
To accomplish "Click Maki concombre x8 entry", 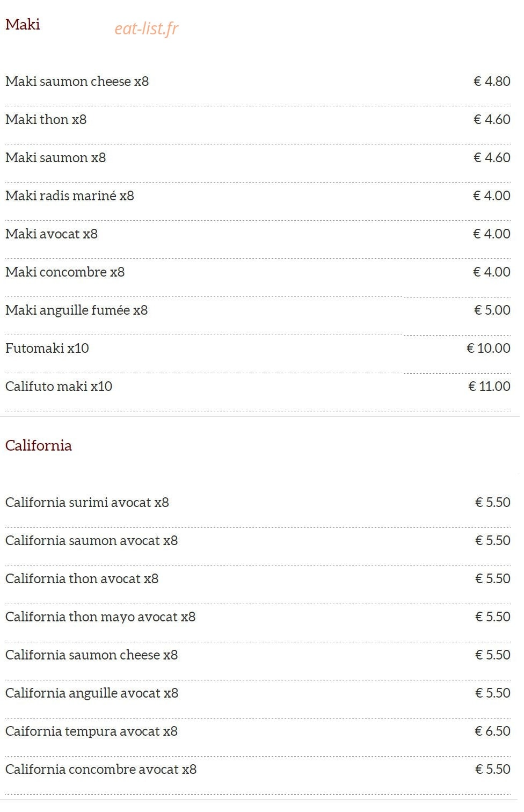I will (65, 272).
